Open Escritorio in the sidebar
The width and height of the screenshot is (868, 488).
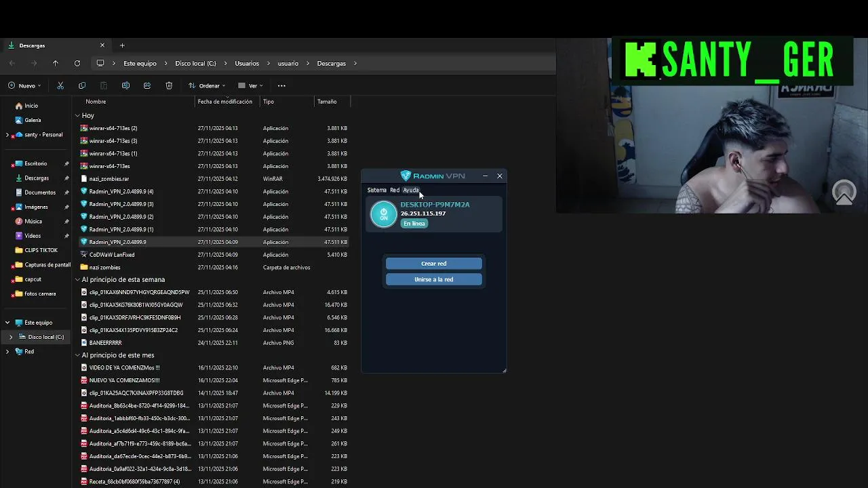(36, 163)
